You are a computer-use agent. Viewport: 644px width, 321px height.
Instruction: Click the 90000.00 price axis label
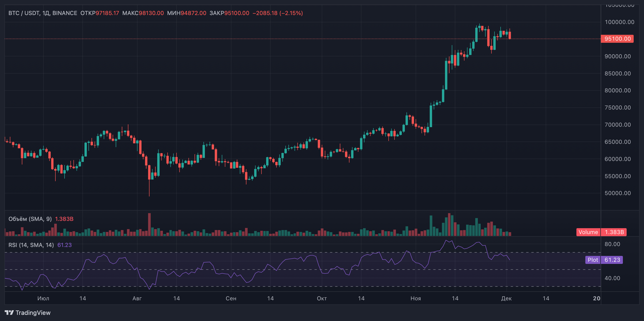617,56
